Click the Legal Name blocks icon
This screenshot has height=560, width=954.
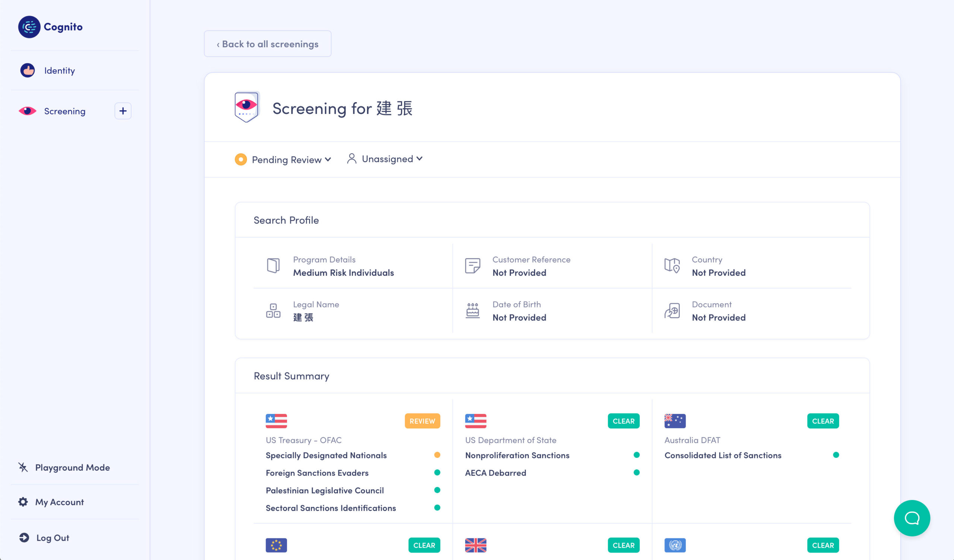coord(273,311)
